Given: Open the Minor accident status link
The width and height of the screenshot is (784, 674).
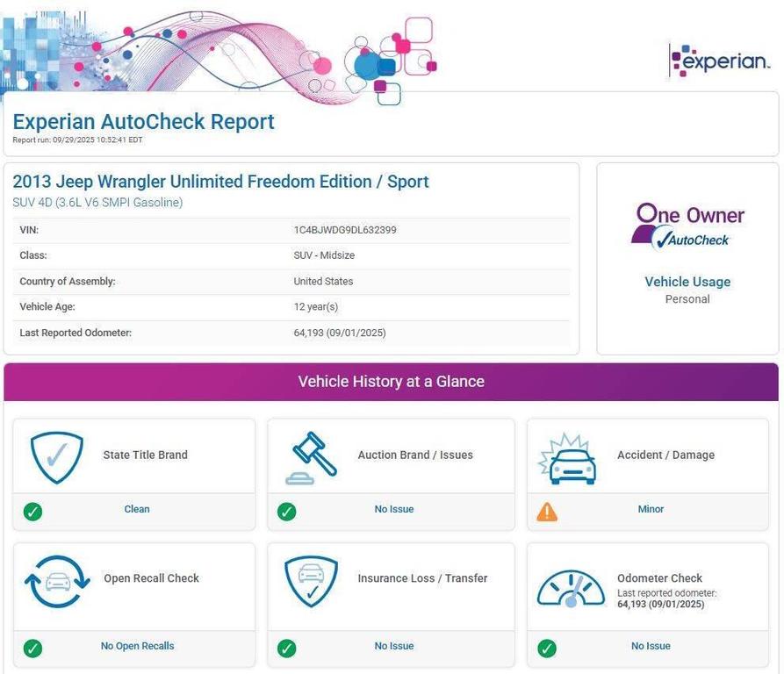Looking at the screenshot, I should pyautogui.click(x=651, y=509).
